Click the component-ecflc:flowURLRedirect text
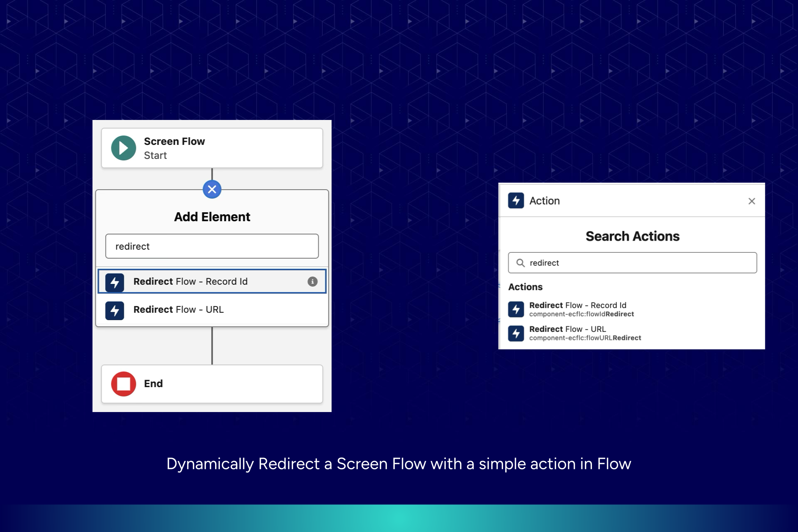This screenshot has height=532, width=798. click(585, 338)
